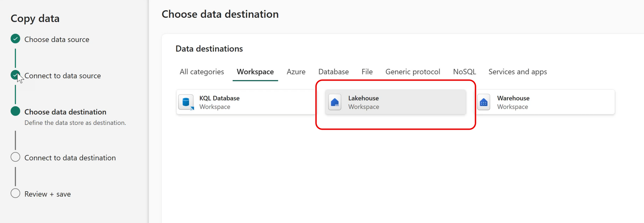Pick the KQL Database card title

(219, 98)
